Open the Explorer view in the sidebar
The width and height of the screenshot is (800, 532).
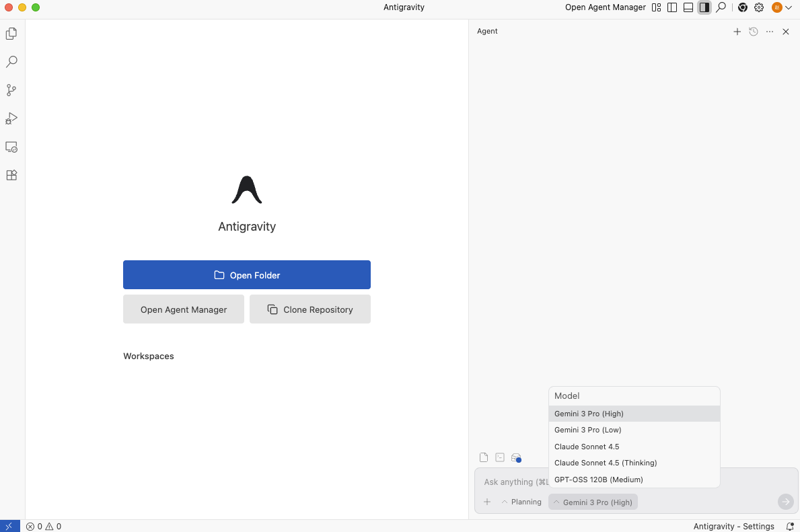(x=11, y=33)
